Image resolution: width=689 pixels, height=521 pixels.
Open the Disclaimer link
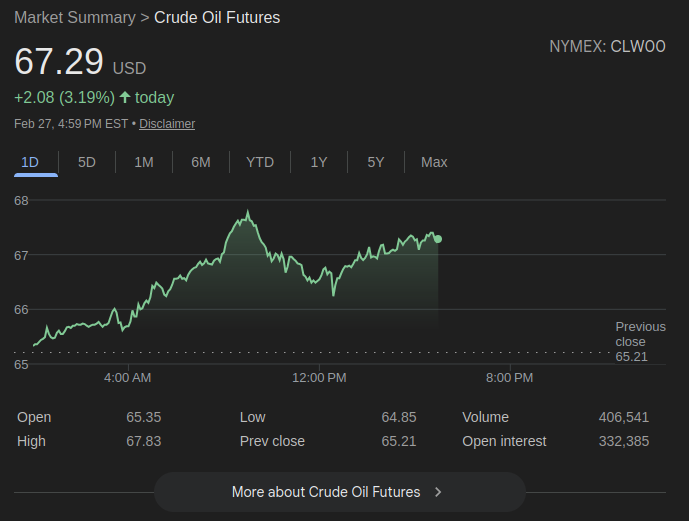(167, 124)
